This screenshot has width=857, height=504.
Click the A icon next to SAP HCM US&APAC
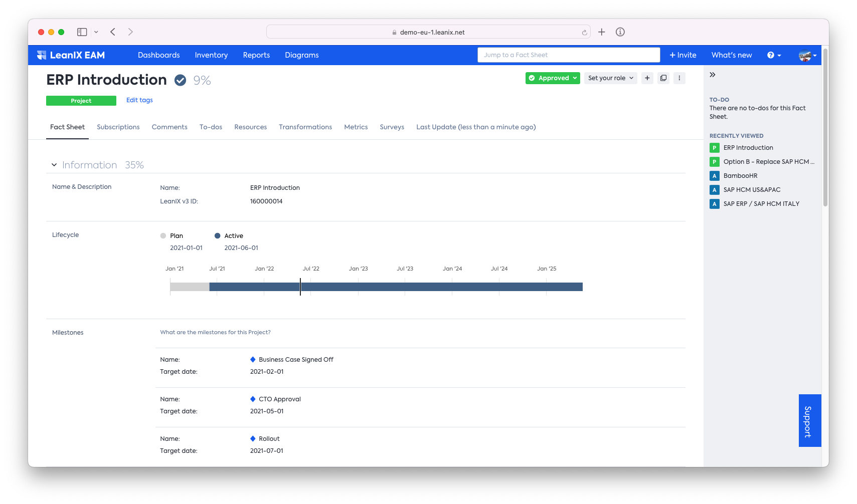(x=715, y=190)
